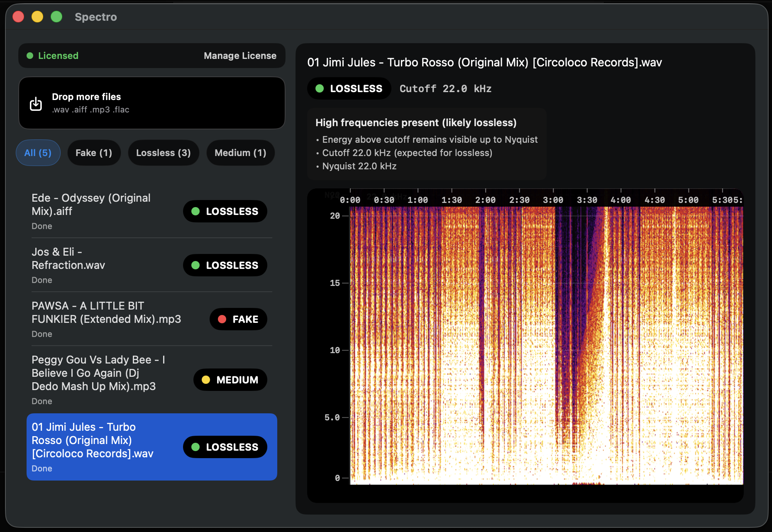The height and width of the screenshot is (532, 772).
Task: Switch to the Lossless (3) filter tab
Action: tap(164, 153)
